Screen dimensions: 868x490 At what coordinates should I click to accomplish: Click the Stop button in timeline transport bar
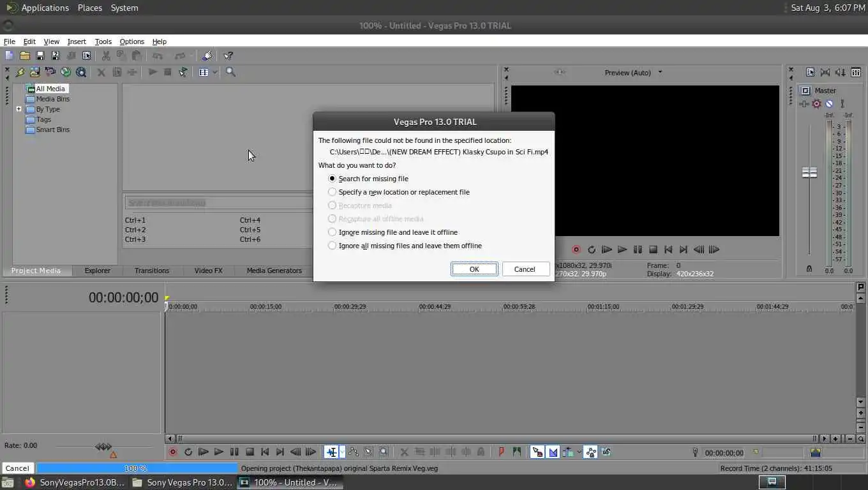[x=250, y=452]
